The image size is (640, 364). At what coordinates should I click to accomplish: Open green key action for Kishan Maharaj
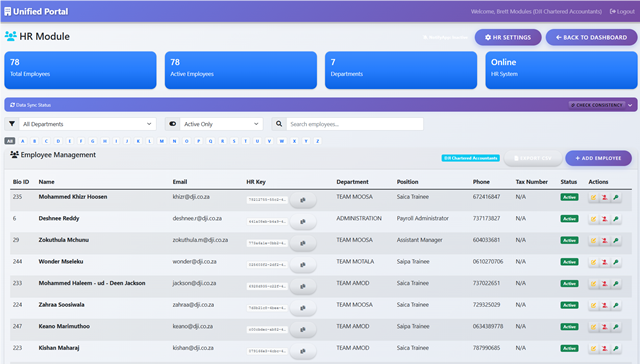coord(616,348)
